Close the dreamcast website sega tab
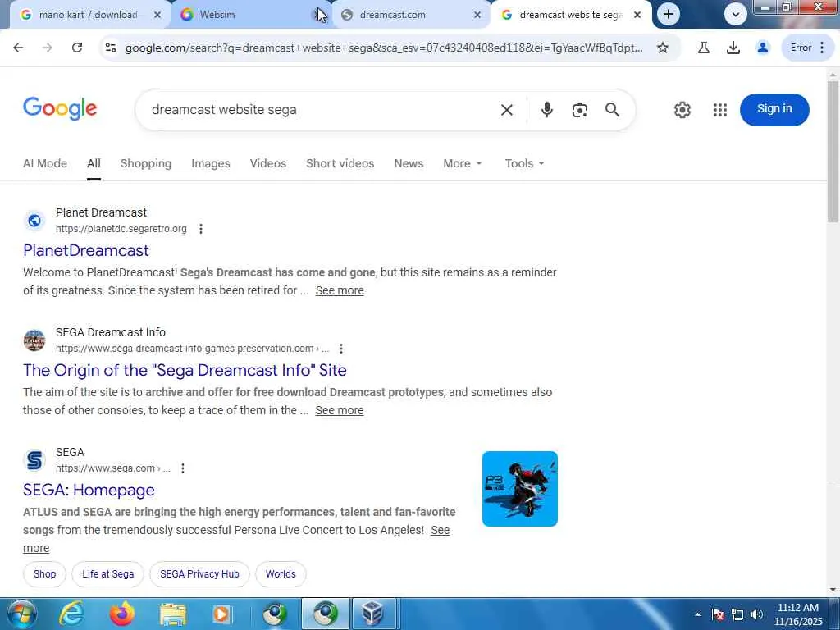 point(637,15)
